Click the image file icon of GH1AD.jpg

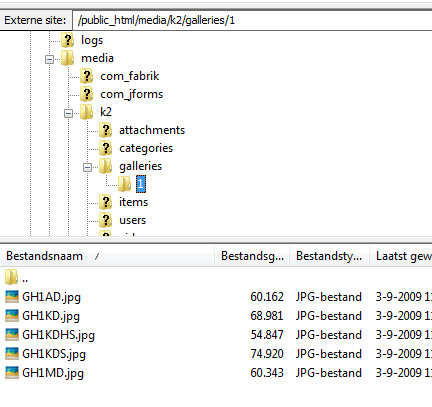[x=12, y=297]
